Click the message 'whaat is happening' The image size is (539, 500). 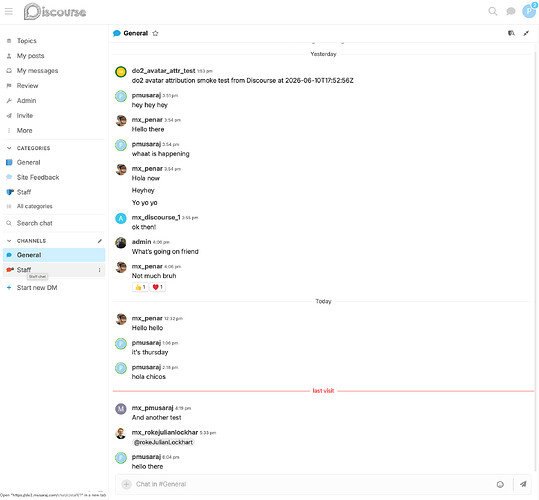click(x=161, y=154)
